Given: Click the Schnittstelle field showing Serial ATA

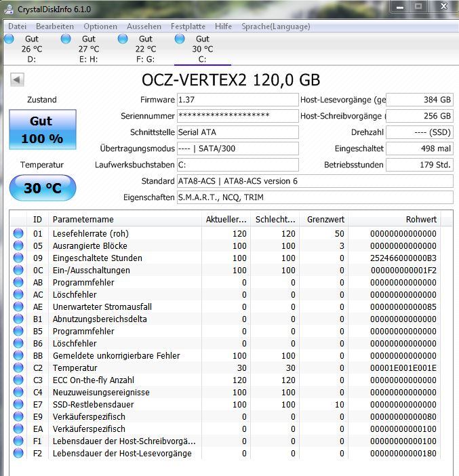Looking at the screenshot, I should 238,132.
